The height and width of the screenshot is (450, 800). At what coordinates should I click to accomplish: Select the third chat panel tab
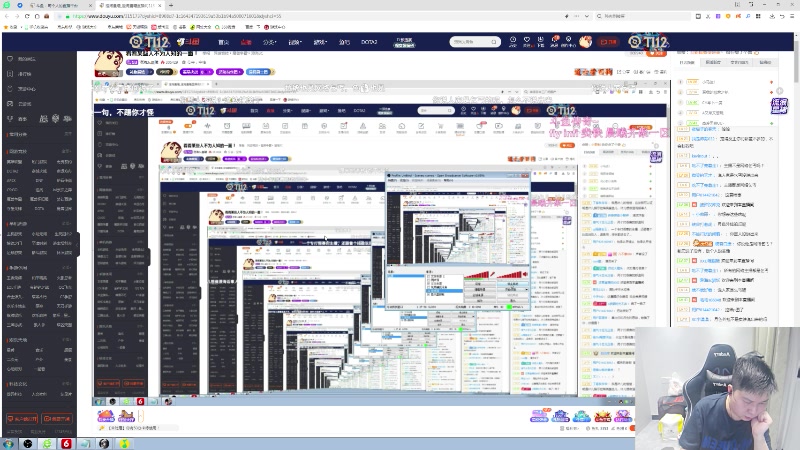click(x=739, y=62)
